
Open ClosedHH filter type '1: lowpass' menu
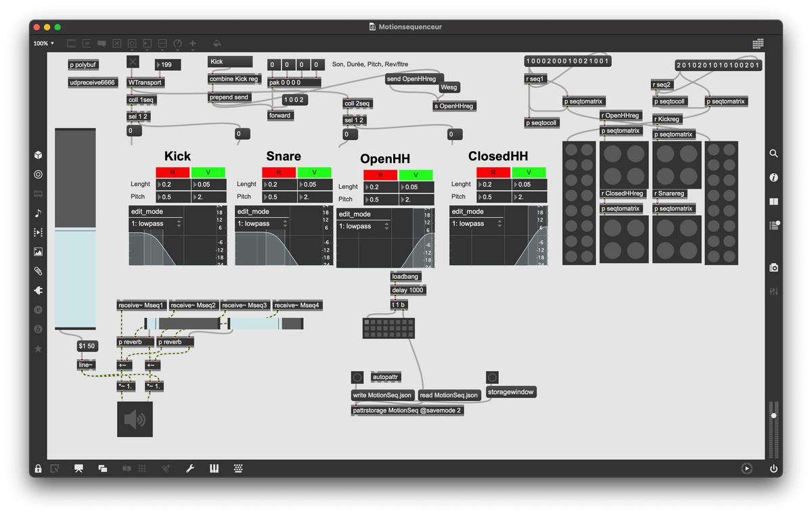click(x=476, y=224)
